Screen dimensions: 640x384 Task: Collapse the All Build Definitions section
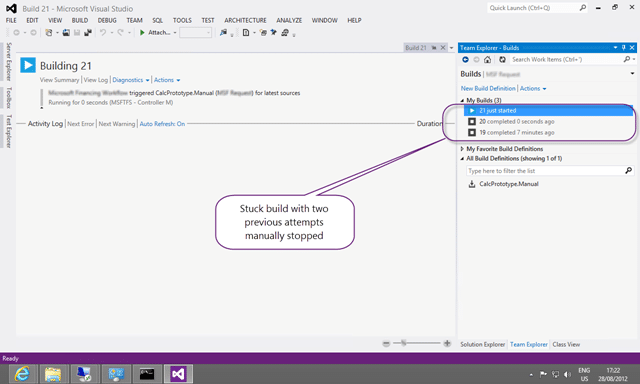pyautogui.click(x=462, y=158)
